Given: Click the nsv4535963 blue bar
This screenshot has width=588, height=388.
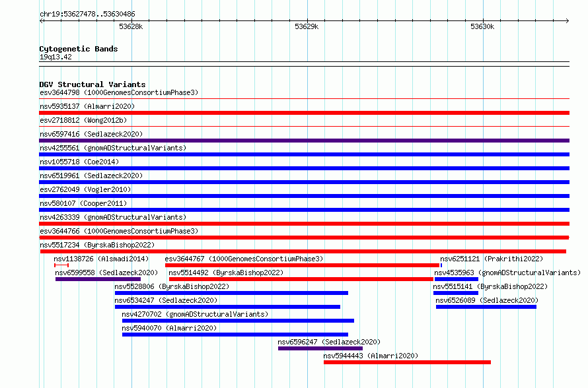Looking at the screenshot, I should pyautogui.click(x=457, y=279).
